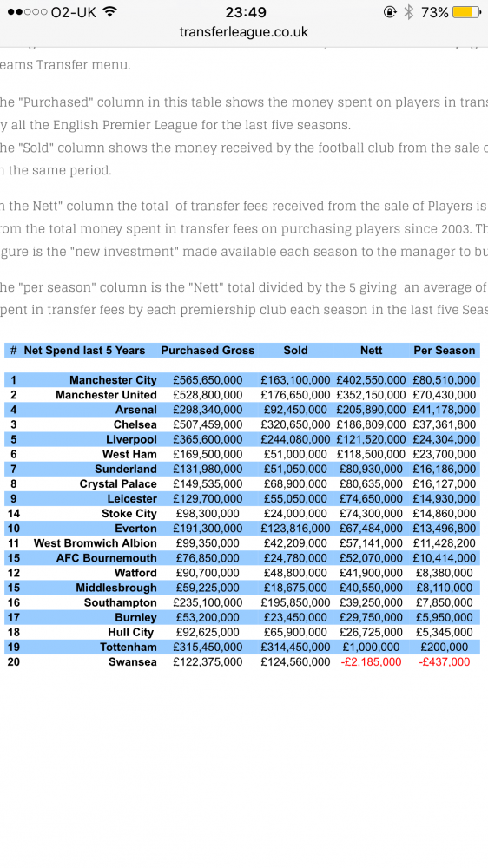Tap the O2-UK carrier label
The height and width of the screenshot is (868, 488).
pos(74,12)
